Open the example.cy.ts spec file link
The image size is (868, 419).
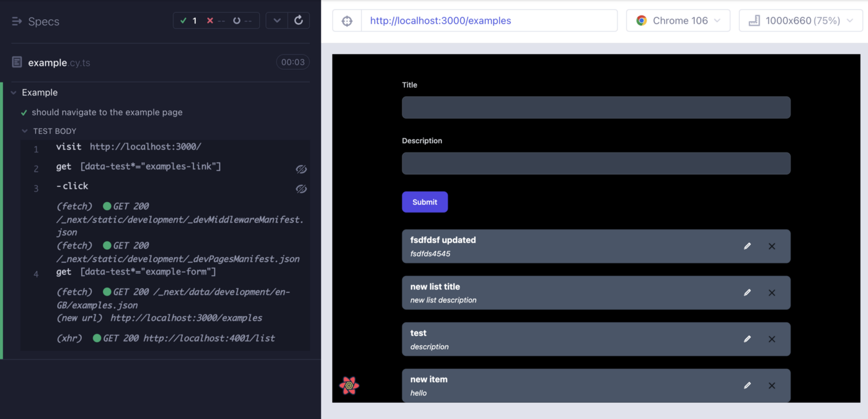pyautogui.click(x=59, y=63)
